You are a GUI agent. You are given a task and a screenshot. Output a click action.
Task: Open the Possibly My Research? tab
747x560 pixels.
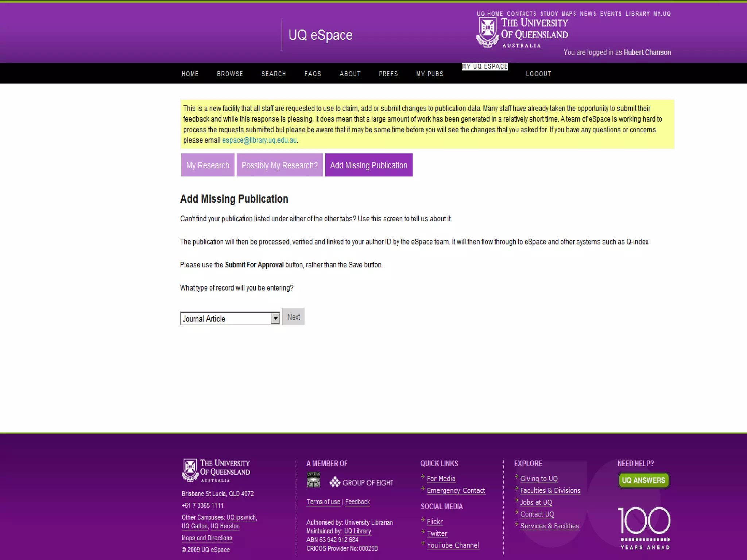pos(279,165)
